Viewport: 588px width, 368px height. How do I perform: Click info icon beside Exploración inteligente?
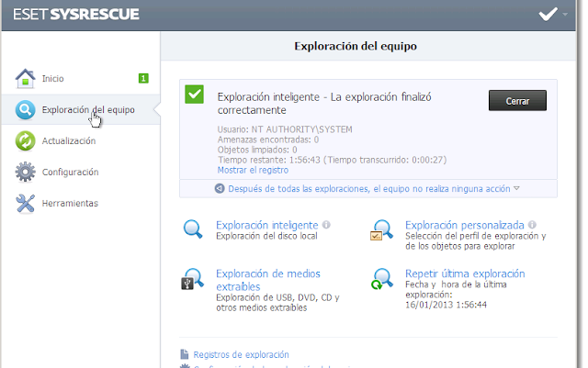pos(326,225)
